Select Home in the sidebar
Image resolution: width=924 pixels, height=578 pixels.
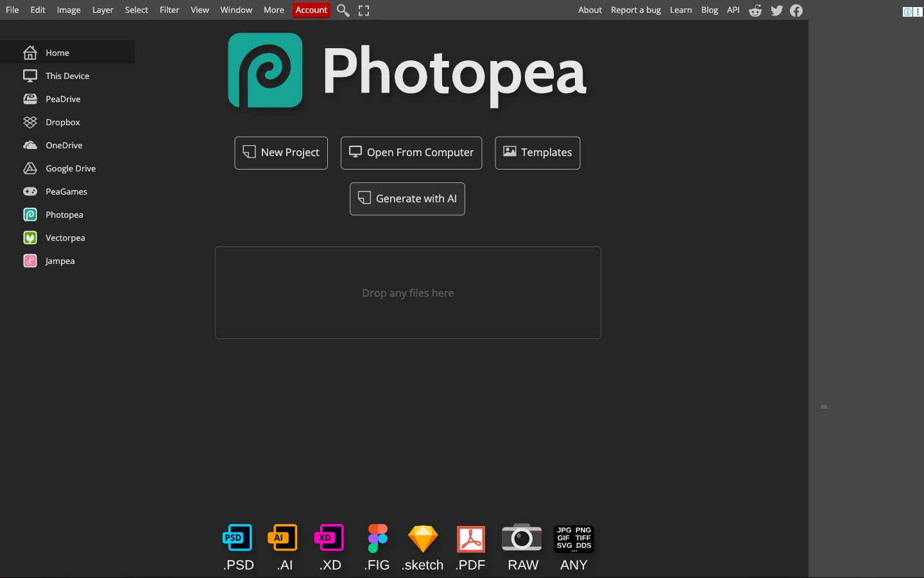click(x=67, y=53)
